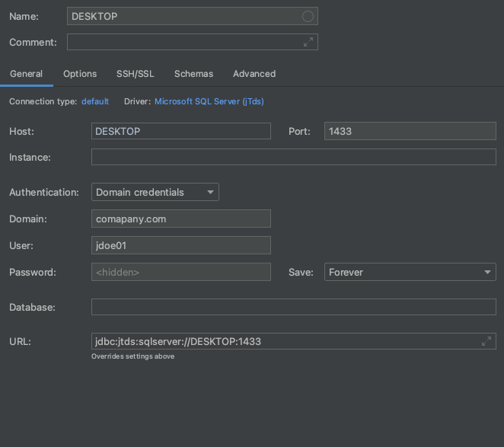
Task: Click the Password field showing hidden
Action: click(x=181, y=272)
